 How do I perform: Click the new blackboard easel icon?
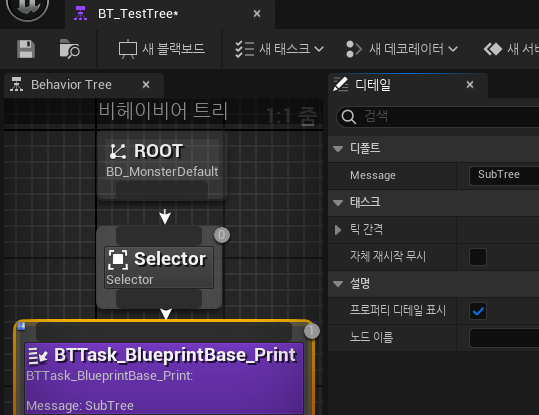(128, 49)
